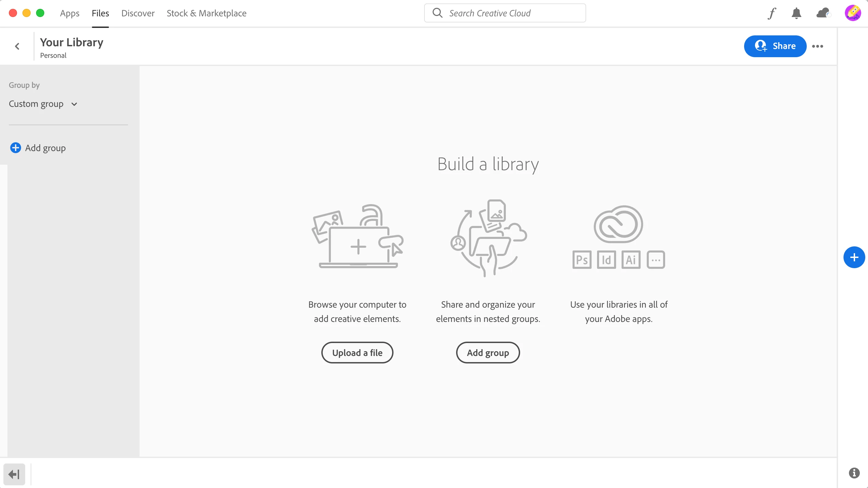Viewport: 868px width, 488px height.
Task: Click the blue plus beside Add group
Action: [15, 148]
